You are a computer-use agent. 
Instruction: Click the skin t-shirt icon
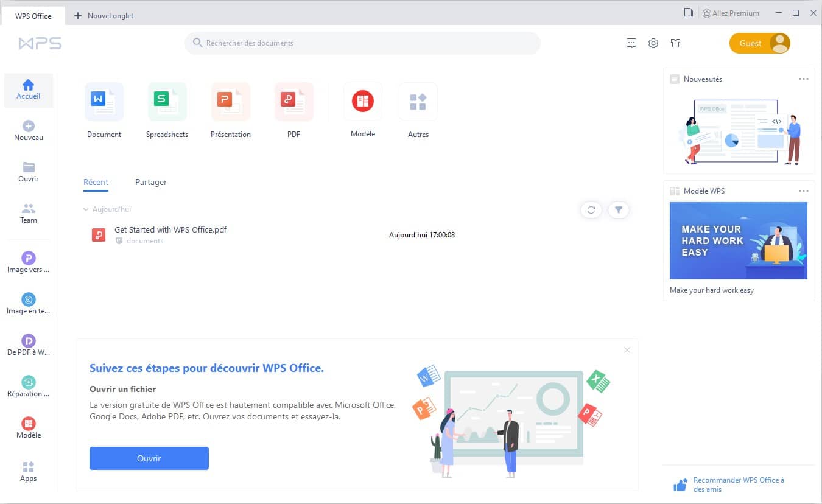pyautogui.click(x=675, y=43)
